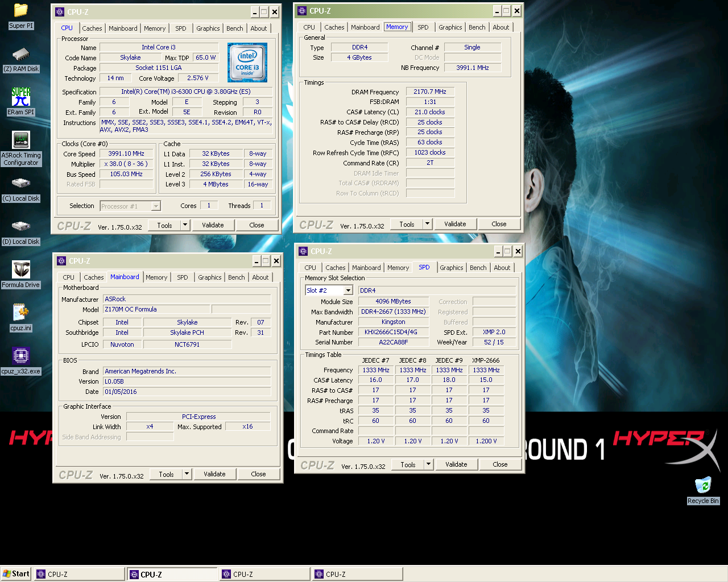Click the NB Frequency value 3991.1 MHz
This screenshot has height=582, width=728.
point(473,68)
